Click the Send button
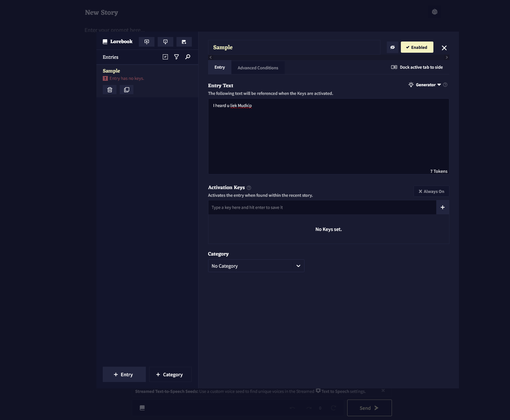This screenshot has width=510, height=420. 369,408
